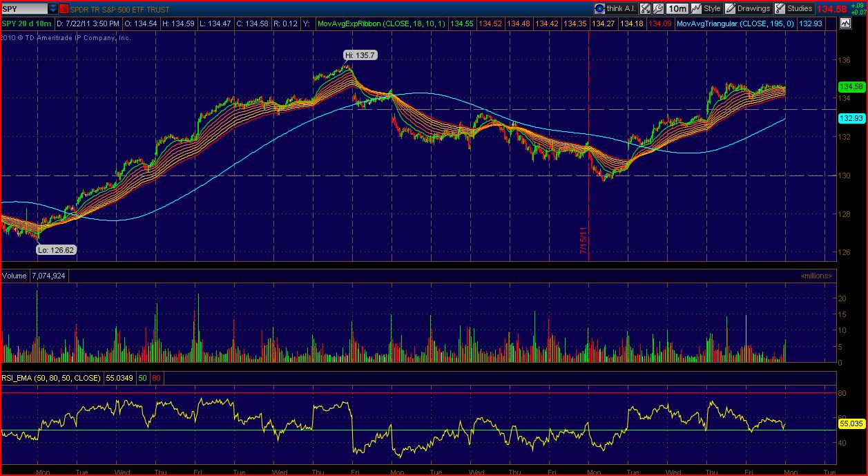Image resolution: width=868 pixels, height=476 pixels.
Task: Click the ribbon value 134.52
Action: point(490,23)
